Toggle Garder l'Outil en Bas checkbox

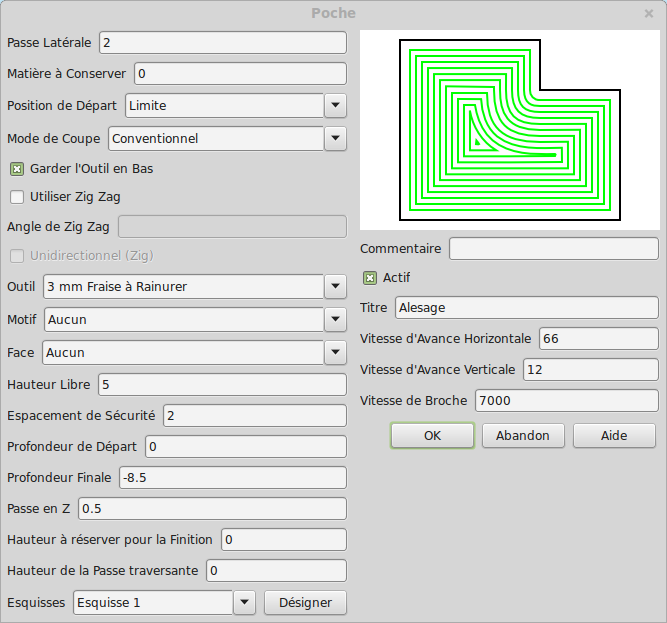[17, 169]
